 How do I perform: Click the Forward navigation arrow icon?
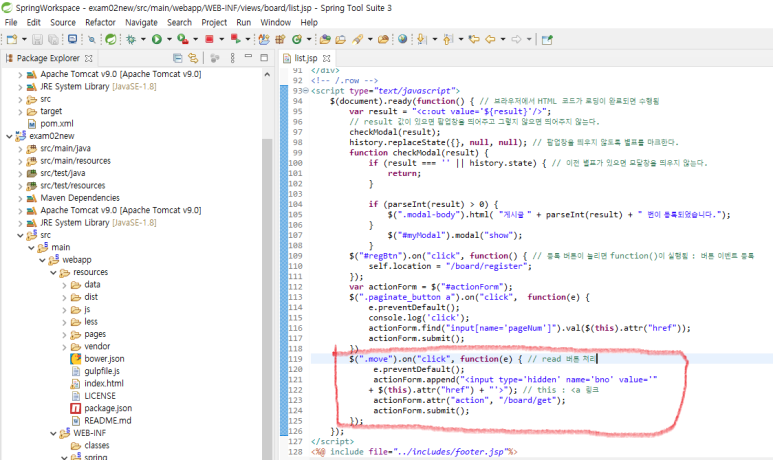[x=516, y=39]
